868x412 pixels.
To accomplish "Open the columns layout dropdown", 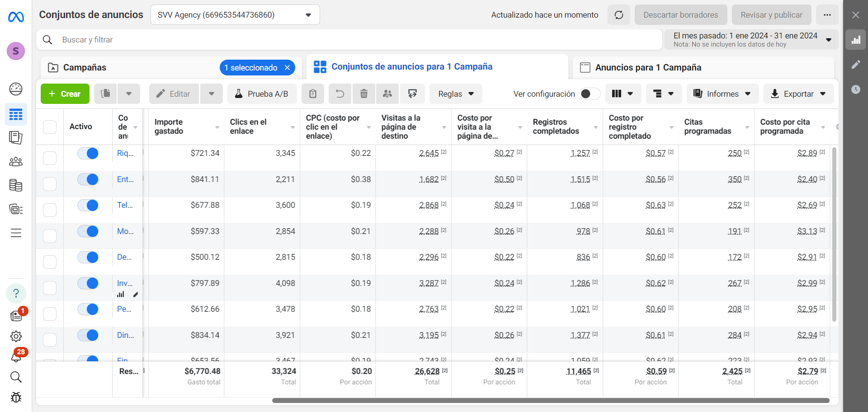I will [x=623, y=94].
